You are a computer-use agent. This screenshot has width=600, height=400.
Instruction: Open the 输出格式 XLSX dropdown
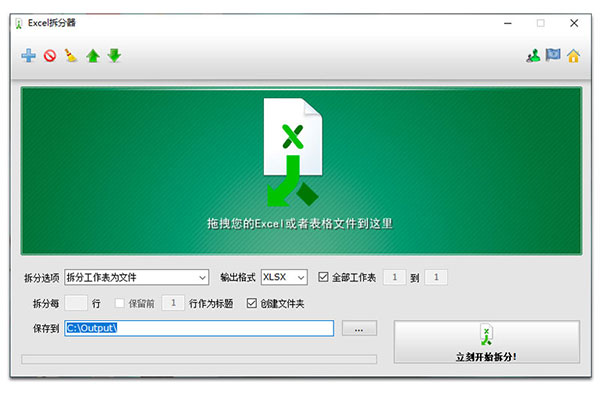284,277
